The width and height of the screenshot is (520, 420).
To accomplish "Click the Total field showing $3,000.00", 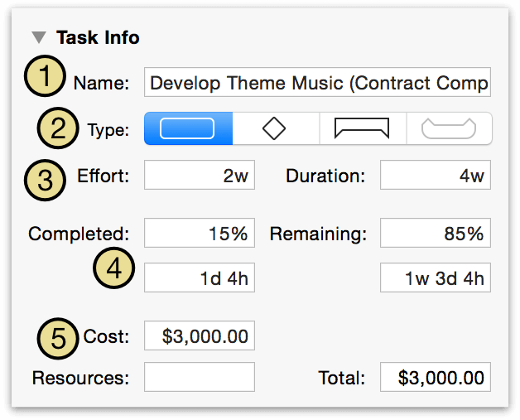I will 436,377.
